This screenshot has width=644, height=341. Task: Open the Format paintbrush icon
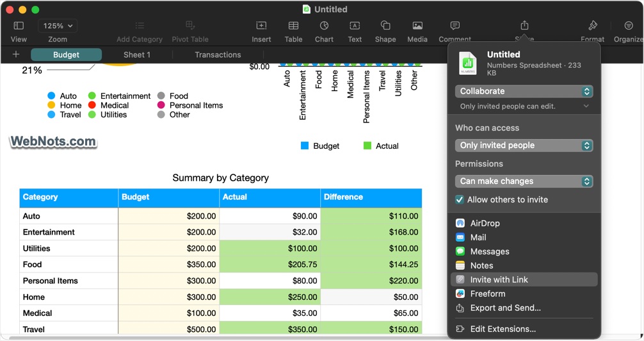(592, 26)
